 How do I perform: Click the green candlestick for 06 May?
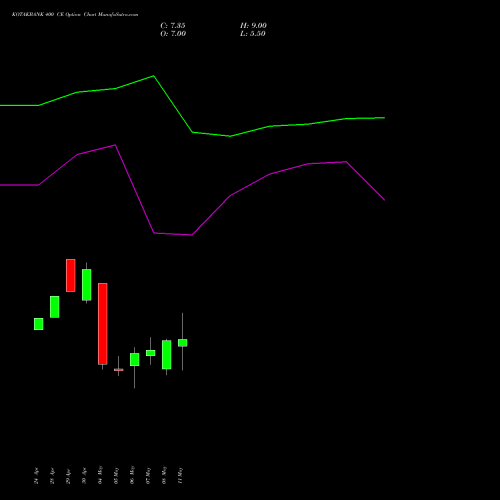[135, 360]
